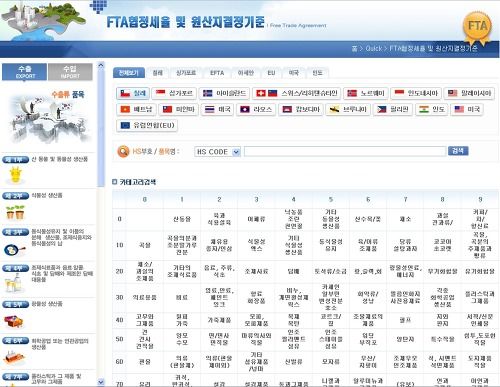Viewport: 500px width, 387px height.
Task: Select the European Union (유럽연합 EU) flag button
Action: click(x=147, y=125)
